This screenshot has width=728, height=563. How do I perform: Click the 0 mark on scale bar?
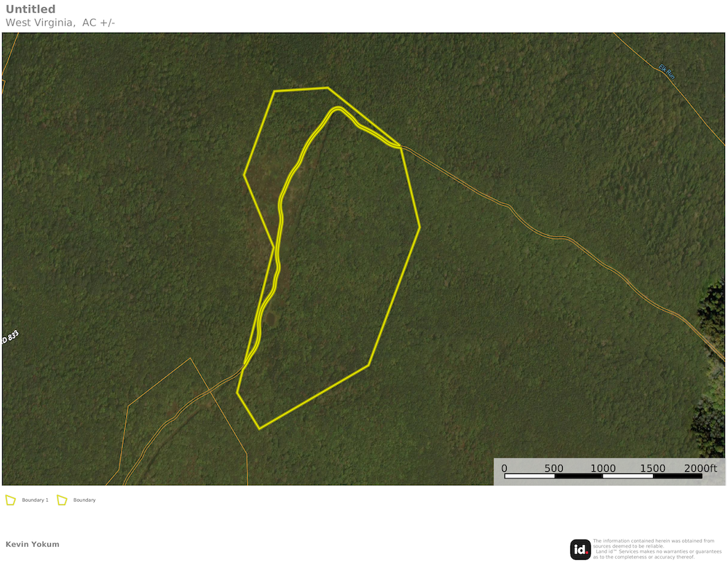pos(505,468)
